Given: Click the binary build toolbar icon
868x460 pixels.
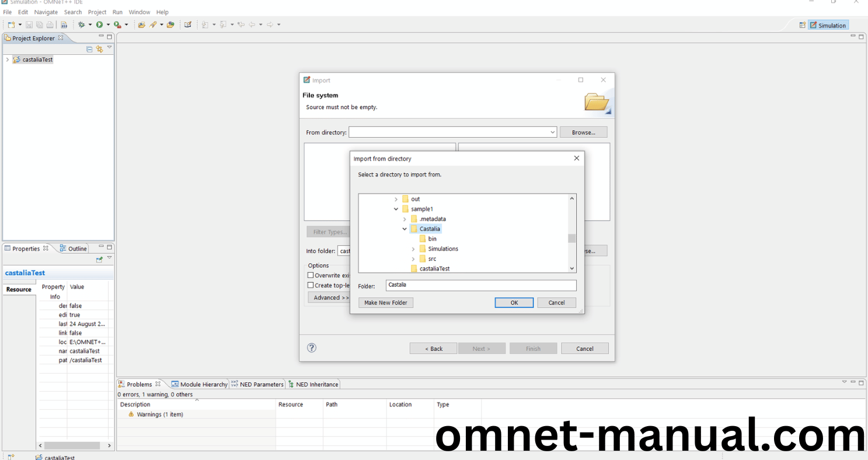Looking at the screenshot, I should click(x=64, y=25).
